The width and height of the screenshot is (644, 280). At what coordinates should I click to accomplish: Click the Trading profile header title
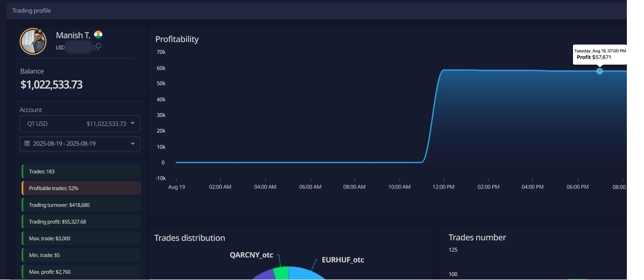pyautogui.click(x=31, y=11)
